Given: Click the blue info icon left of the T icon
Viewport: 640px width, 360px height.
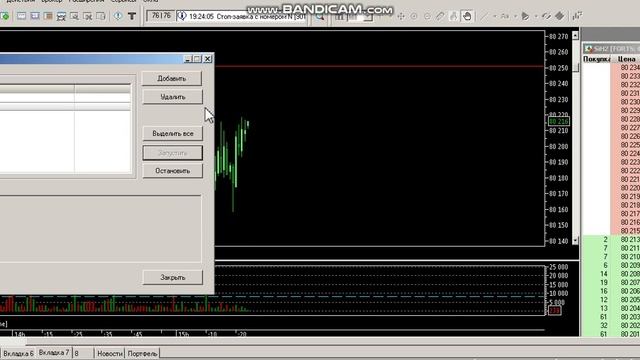Looking at the screenshot, I should 118,16.
